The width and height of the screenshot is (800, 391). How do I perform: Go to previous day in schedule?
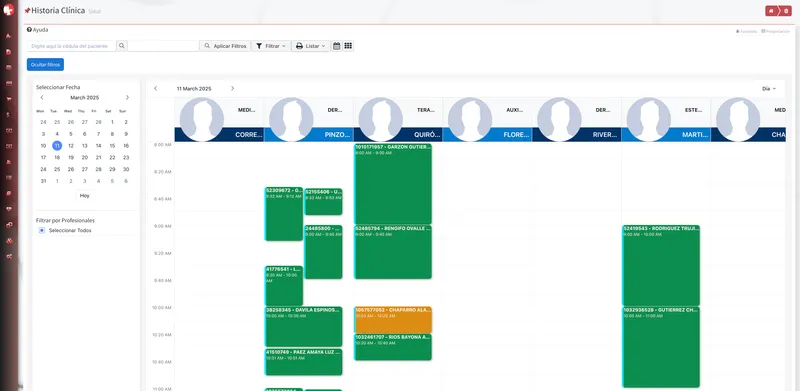tap(156, 88)
